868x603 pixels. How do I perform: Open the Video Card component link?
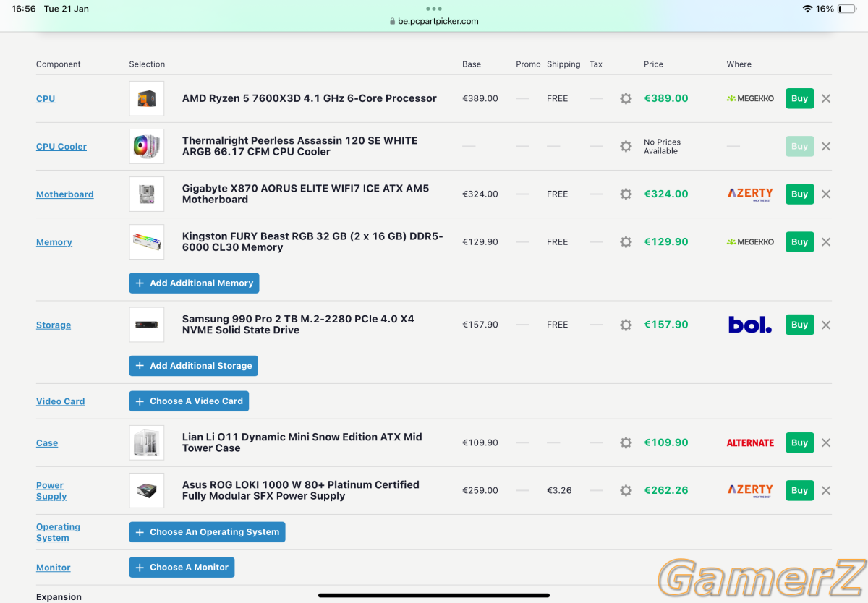[61, 401]
